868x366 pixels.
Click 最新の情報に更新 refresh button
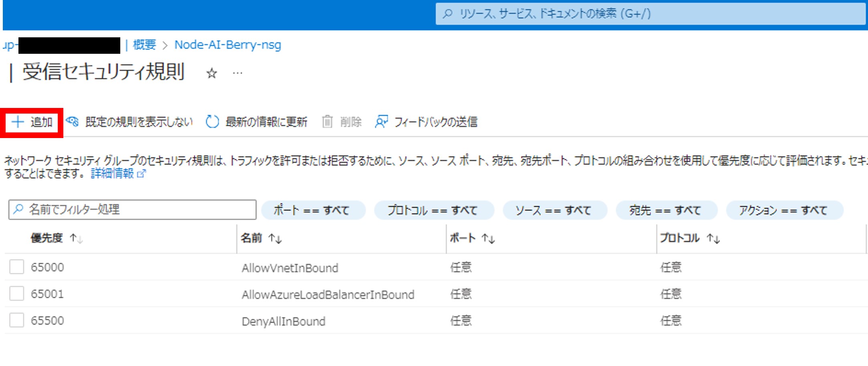tap(257, 122)
